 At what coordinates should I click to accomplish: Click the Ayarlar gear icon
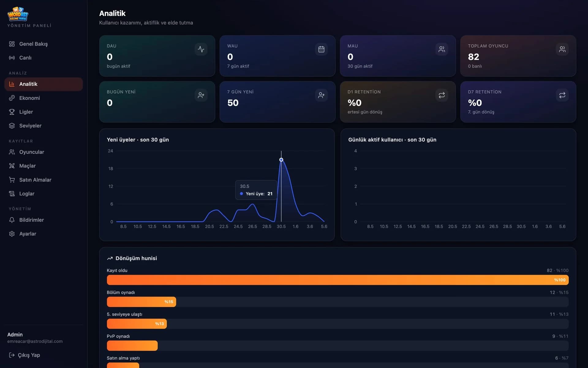pyautogui.click(x=12, y=234)
